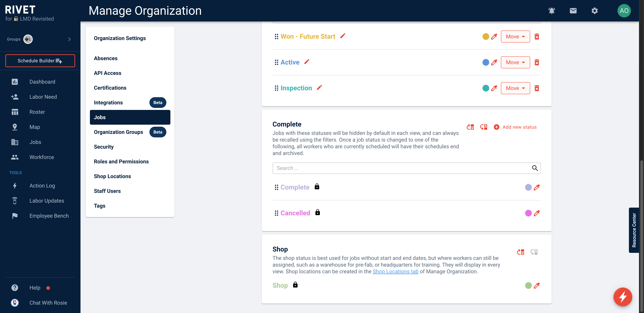Expand the 'Move' dropdown for 'Inspection' status
Viewport: 644px width, 313px height.
point(515,88)
